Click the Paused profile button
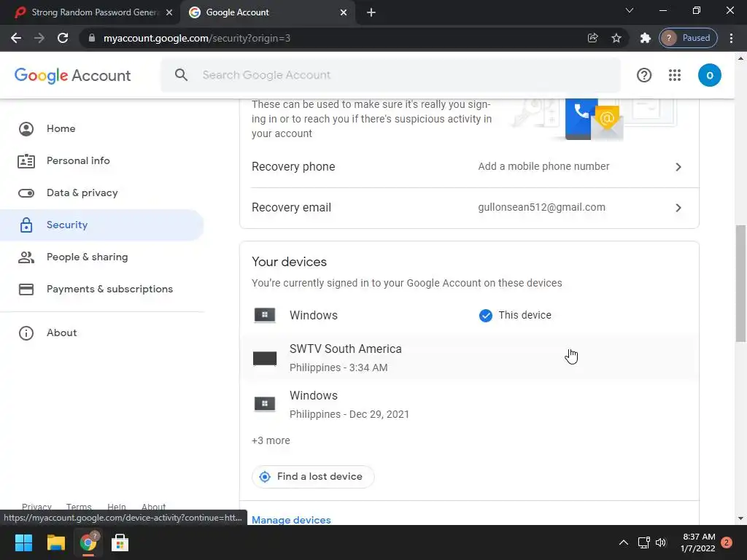 point(688,38)
